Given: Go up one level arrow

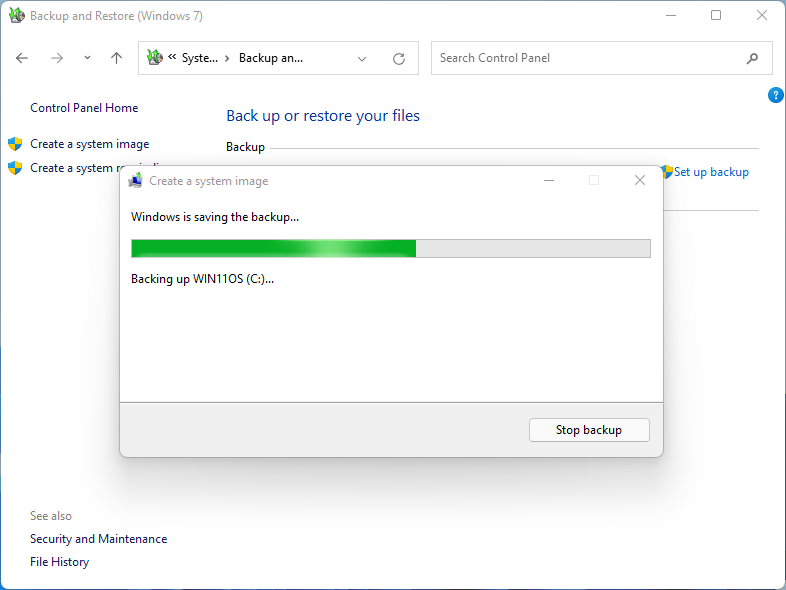Looking at the screenshot, I should click(116, 58).
